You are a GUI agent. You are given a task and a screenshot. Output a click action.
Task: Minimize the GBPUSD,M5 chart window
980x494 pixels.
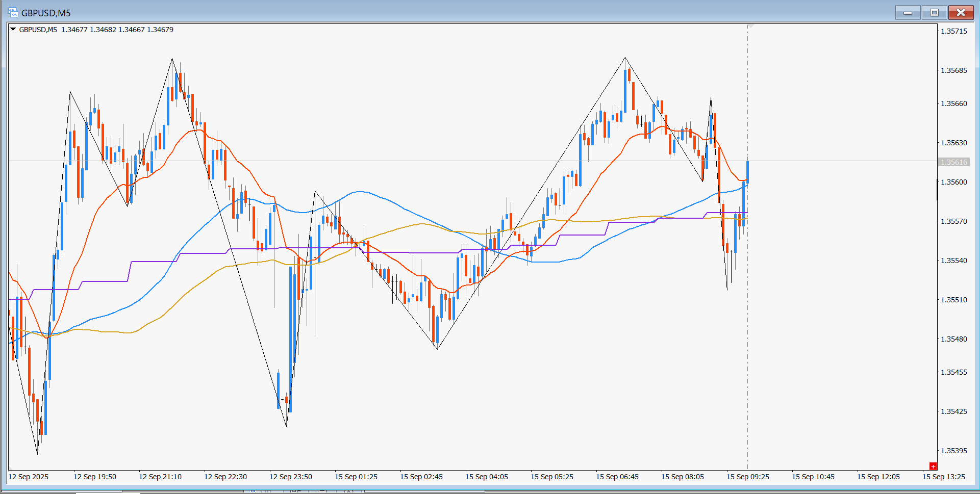908,13
